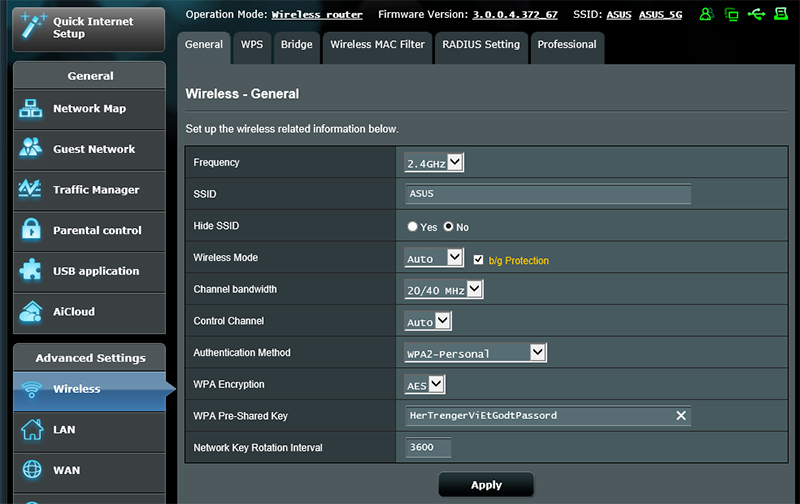Switch to the WPS tab
The width and height of the screenshot is (800, 504).
251,45
